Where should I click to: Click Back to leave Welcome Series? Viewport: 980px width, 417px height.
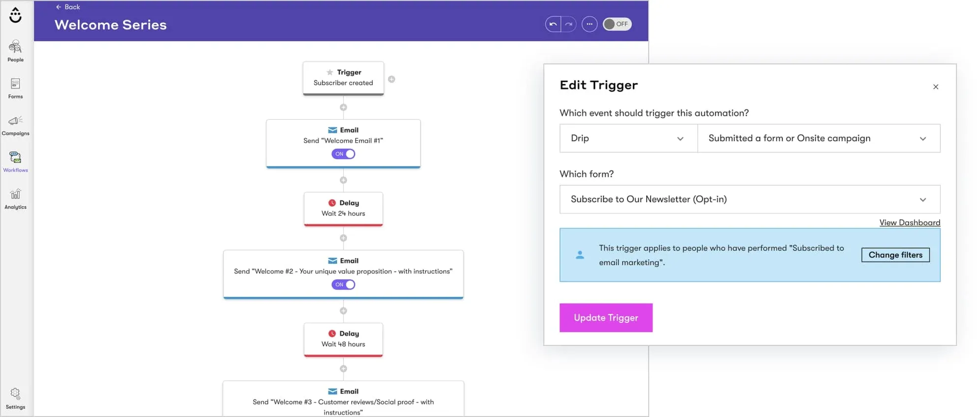(68, 7)
